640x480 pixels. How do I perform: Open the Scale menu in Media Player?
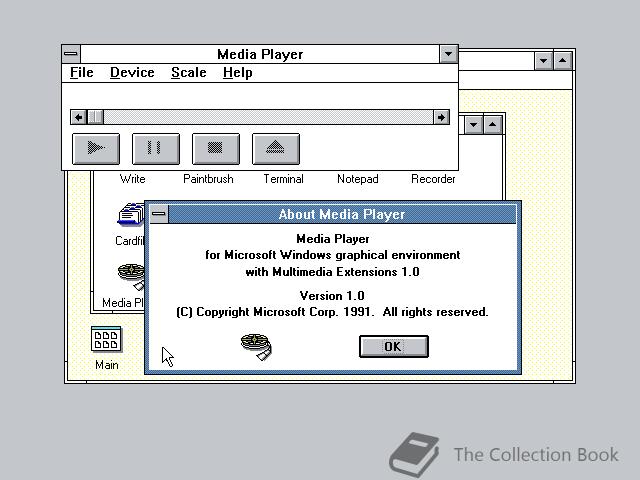coord(189,73)
